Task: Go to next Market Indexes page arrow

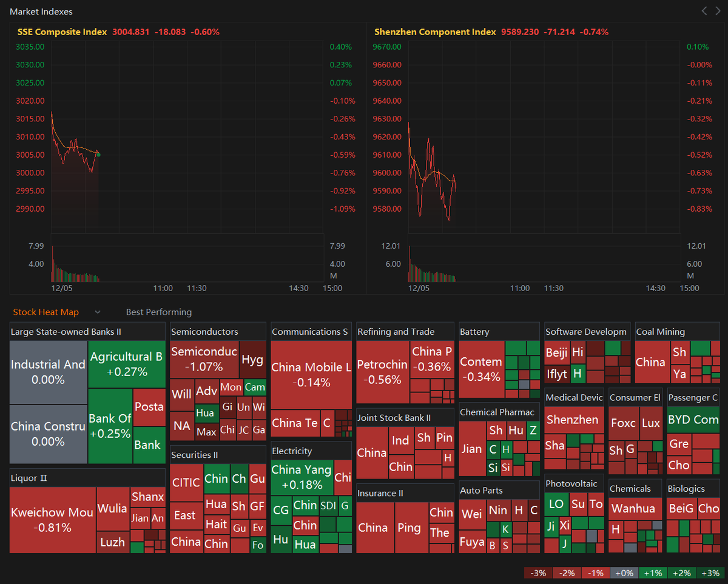Action: point(717,11)
